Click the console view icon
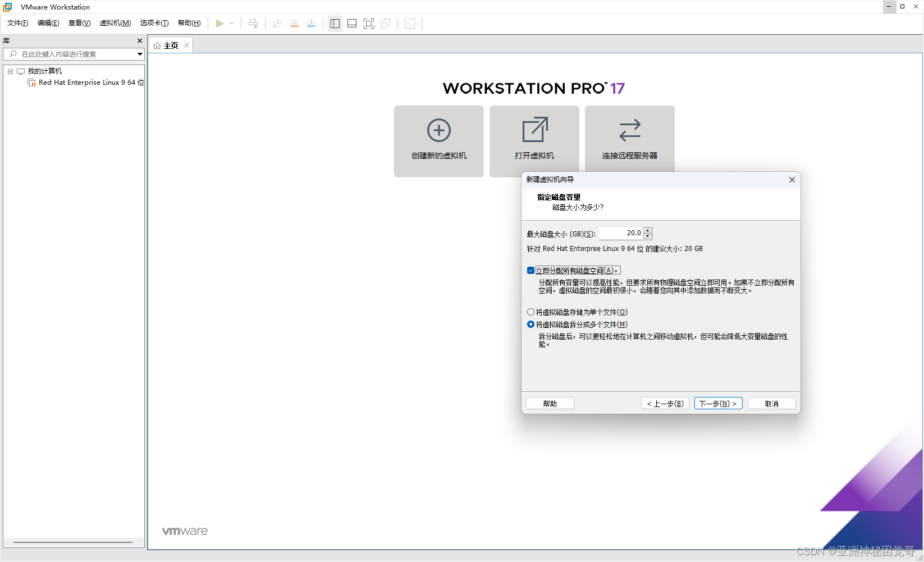 410,24
